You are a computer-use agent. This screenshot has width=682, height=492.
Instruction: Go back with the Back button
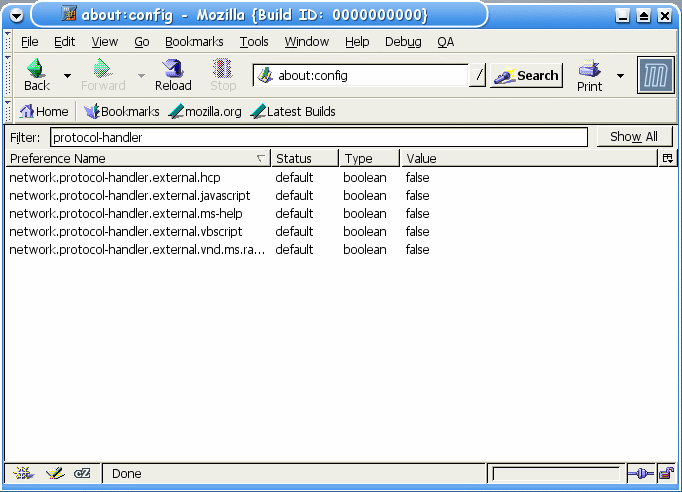click(37, 75)
